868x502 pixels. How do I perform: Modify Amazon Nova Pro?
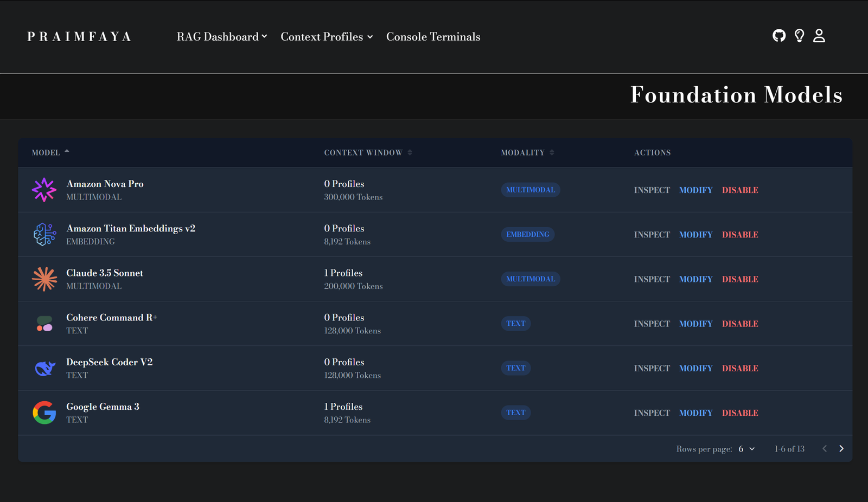[x=695, y=190]
